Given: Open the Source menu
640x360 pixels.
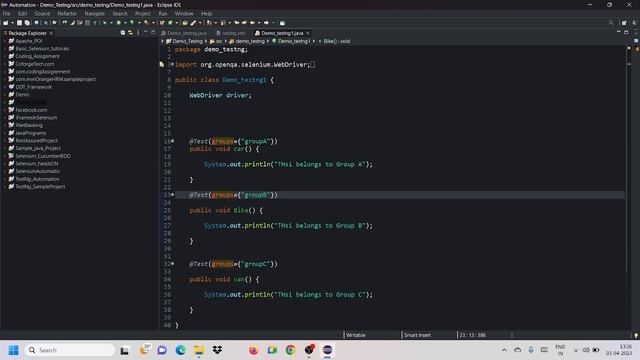Looking at the screenshot, I should [42, 13].
